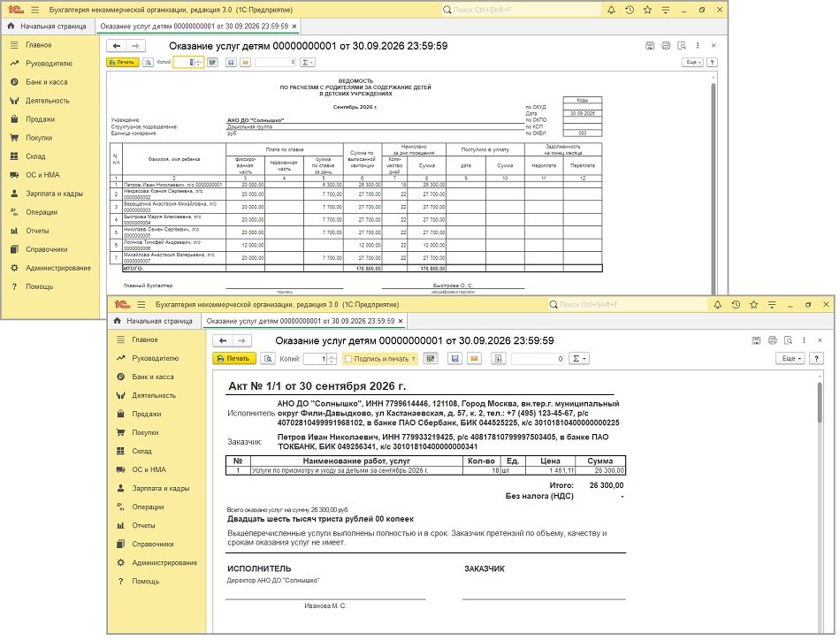Open Склад in front window sidebar
This screenshot has height=640, width=840.
tap(142, 451)
